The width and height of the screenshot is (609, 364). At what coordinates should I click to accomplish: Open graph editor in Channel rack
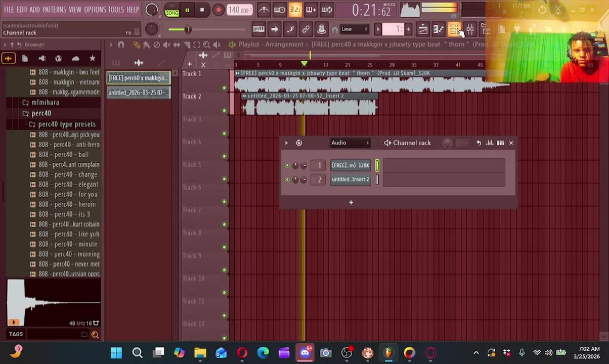click(x=490, y=143)
